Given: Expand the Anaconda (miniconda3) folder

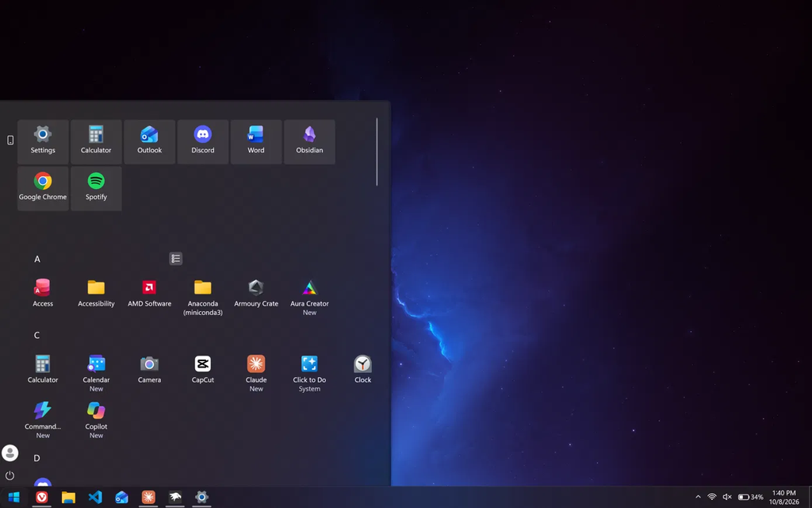Looking at the screenshot, I should pos(202,298).
